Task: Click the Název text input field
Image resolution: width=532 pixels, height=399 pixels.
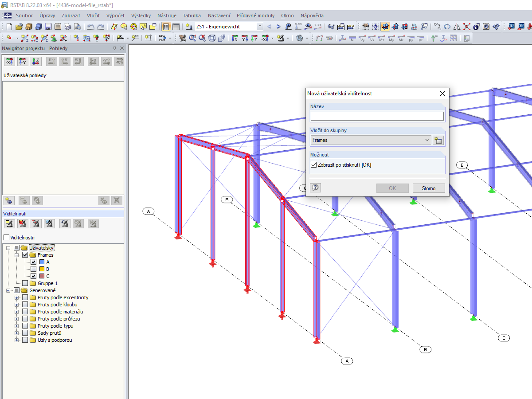Action: pos(377,116)
